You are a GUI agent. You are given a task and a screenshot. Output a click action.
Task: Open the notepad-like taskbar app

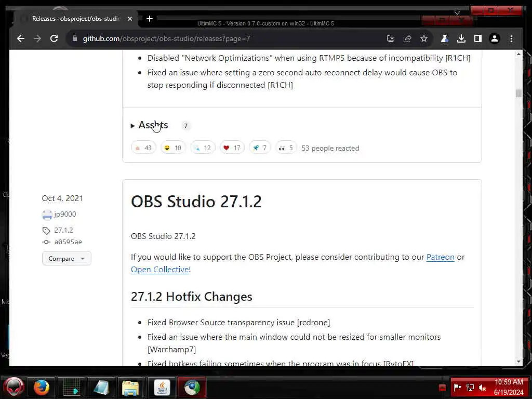click(x=101, y=387)
